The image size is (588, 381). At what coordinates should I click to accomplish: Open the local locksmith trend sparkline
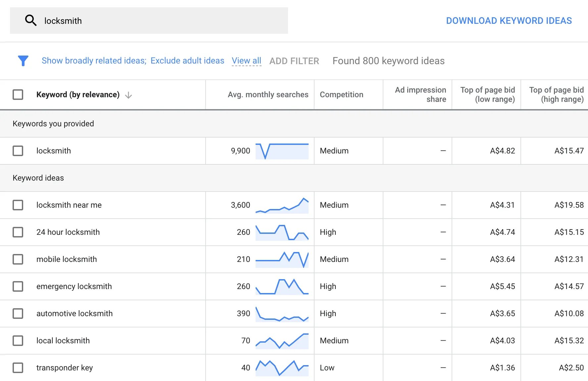click(x=282, y=341)
